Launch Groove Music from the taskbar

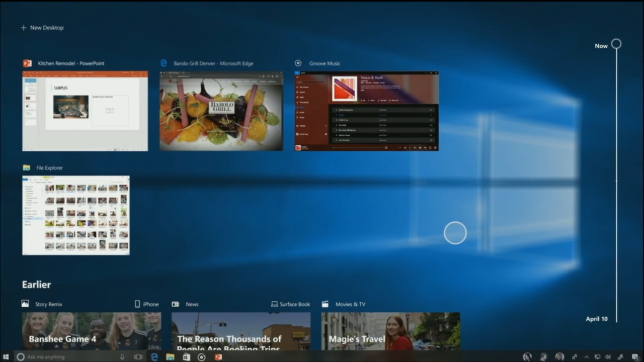(x=201, y=357)
